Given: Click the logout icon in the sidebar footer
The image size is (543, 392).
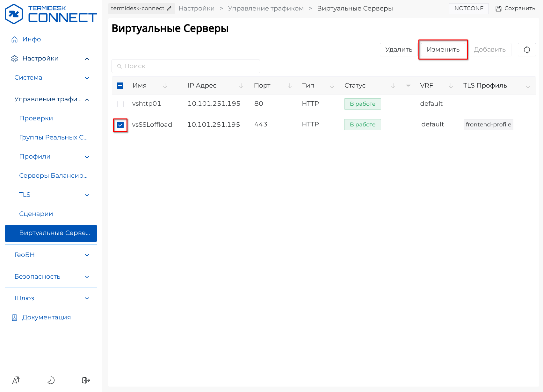Looking at the screenshot, I should (x=86, y=380).
